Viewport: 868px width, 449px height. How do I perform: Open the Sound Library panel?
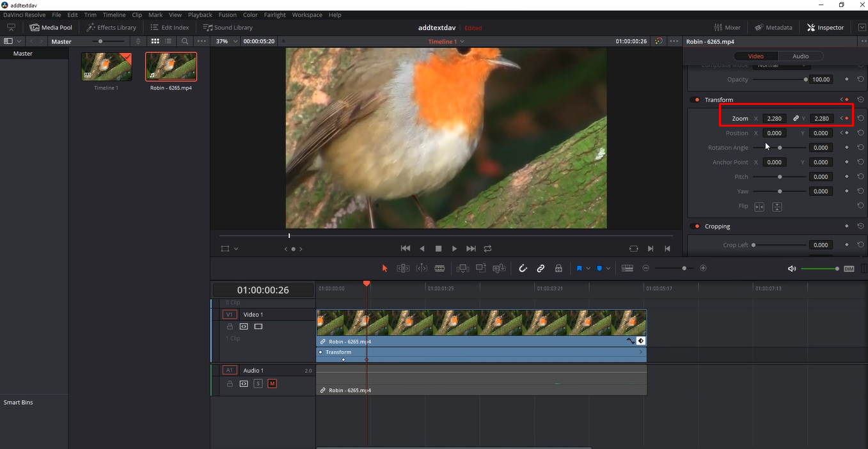pyautogui.click(x=228, y=27)
